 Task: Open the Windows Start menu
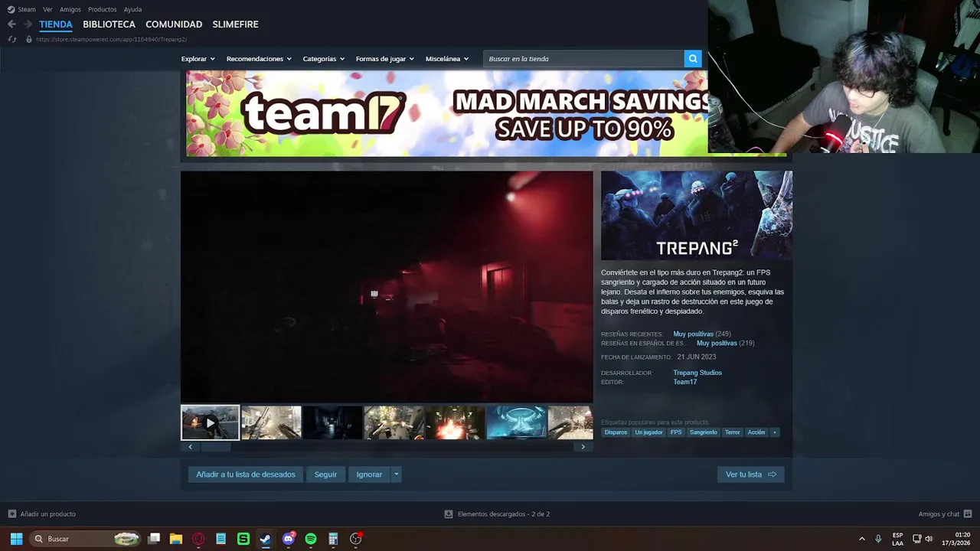coord(16,539)
